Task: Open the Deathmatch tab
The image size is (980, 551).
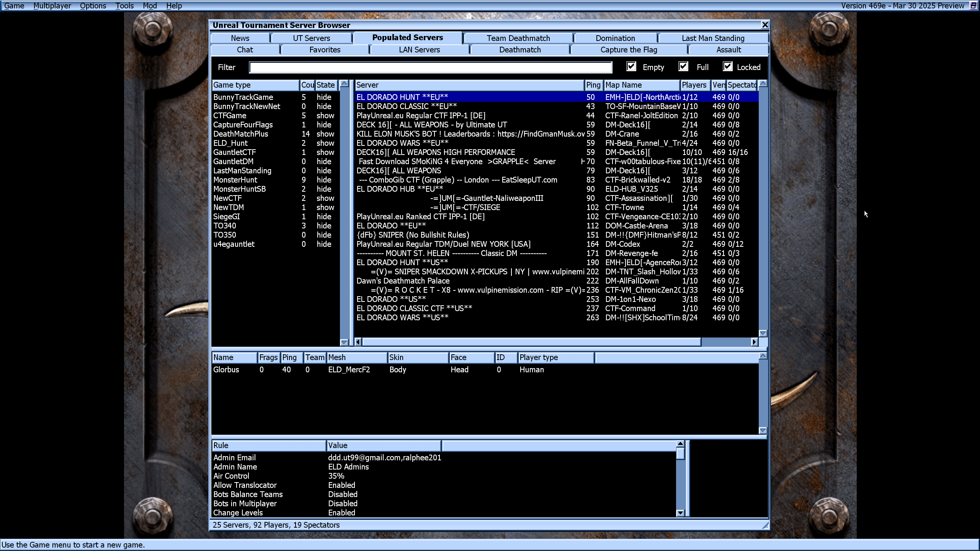Action: click(520, 50)
